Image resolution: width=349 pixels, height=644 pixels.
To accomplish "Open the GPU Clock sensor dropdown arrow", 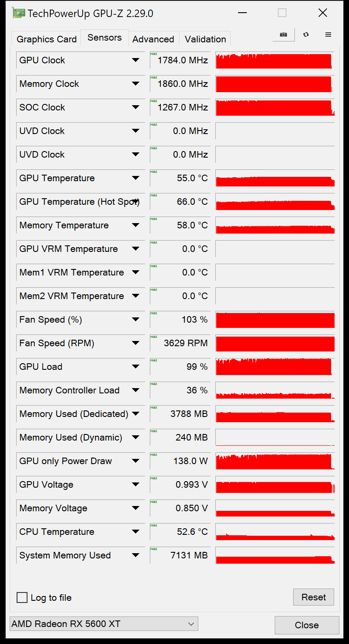I will click(x=135, y=60).
